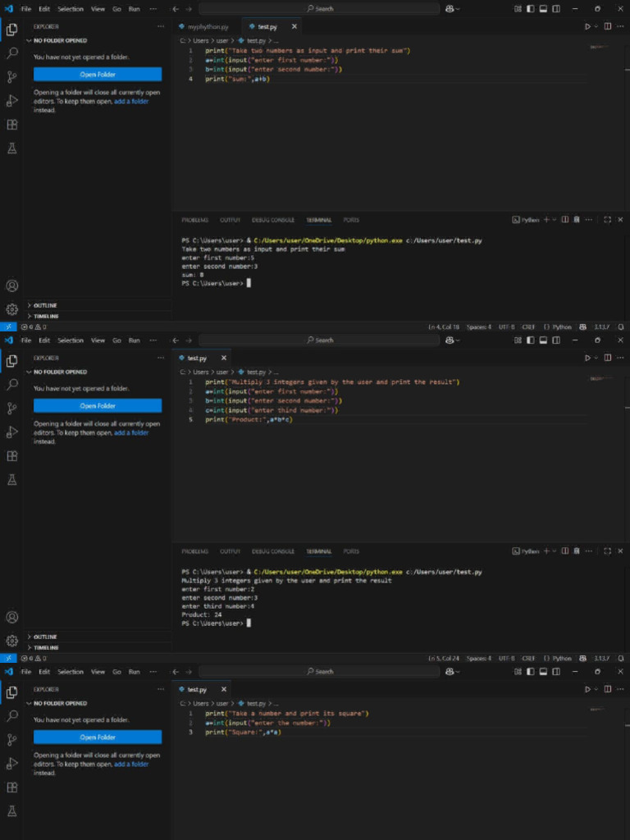
Task: Toggle primary side bar in multiply-program title bar
Action: pos(531,340)
